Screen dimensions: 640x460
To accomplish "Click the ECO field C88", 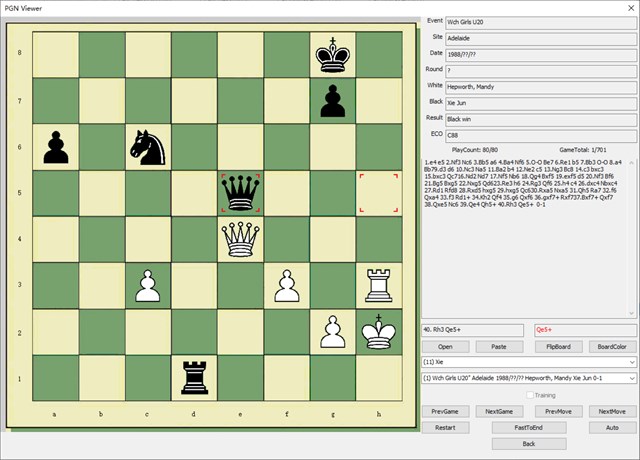I will point(541,136).
